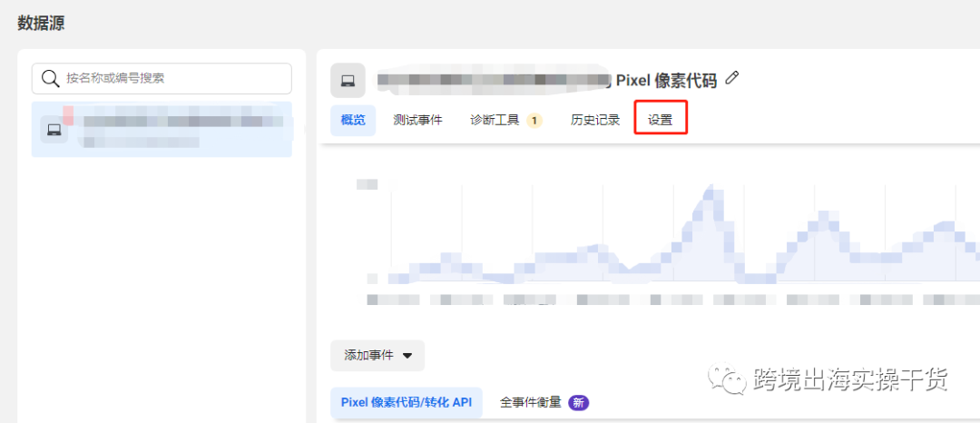
Task: Click the 数据源 page heading
Action: (x=41, y=24)
